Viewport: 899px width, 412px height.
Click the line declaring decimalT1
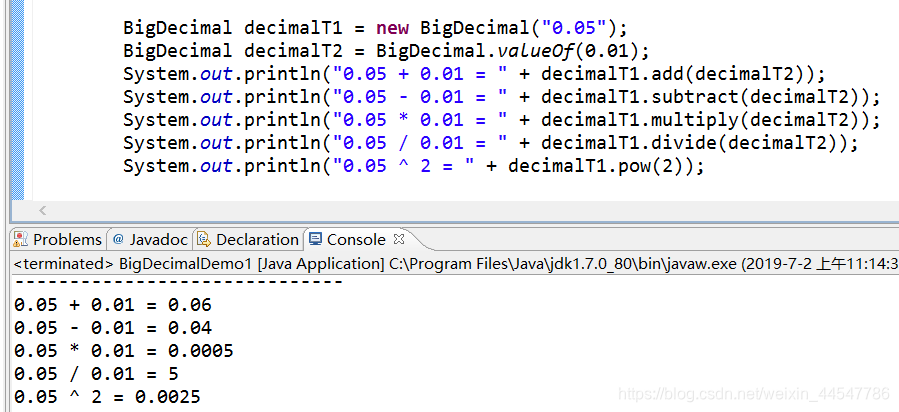(376, 28)
